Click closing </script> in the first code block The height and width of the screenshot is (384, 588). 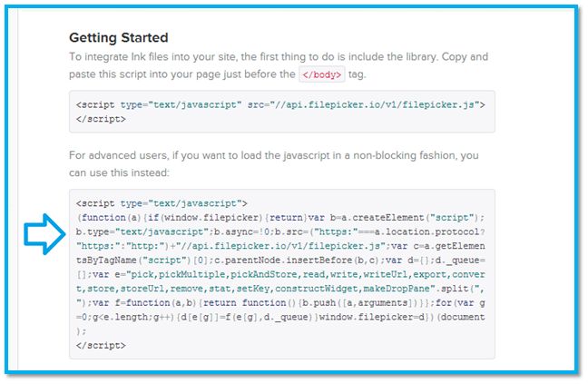click(x=101, y=118)
